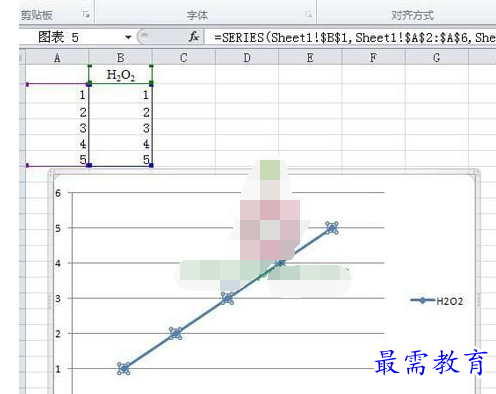Select column G header

click(437, 58)
